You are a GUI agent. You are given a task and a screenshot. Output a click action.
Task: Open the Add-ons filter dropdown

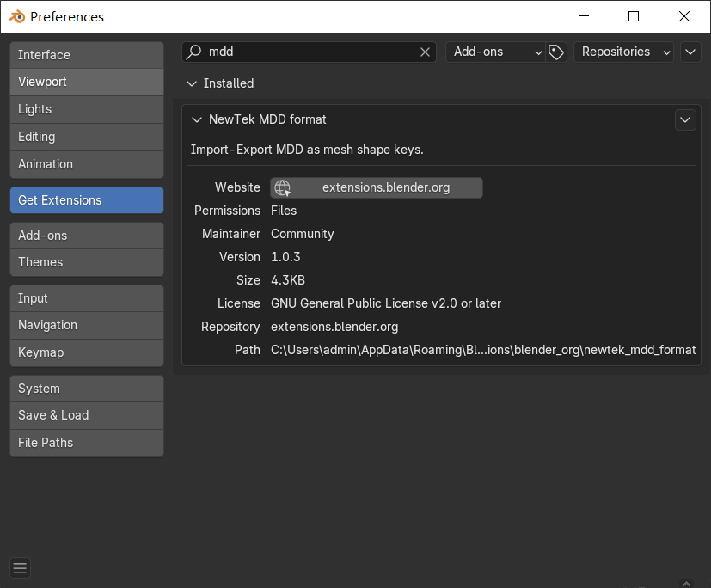[x=496, y=52]
